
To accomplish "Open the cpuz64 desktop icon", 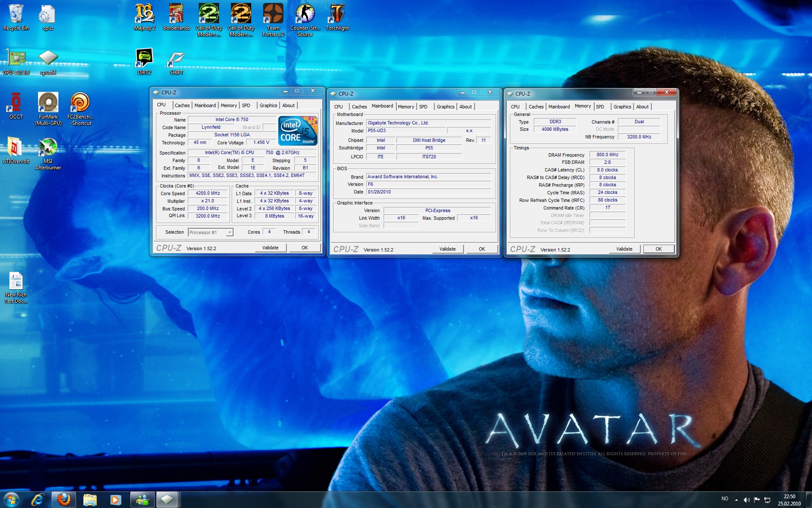I will coord(48,62).
